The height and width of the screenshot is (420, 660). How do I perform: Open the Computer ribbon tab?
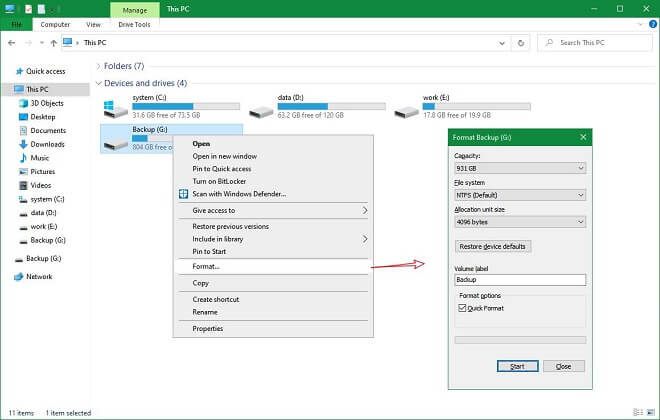(55, 24)
